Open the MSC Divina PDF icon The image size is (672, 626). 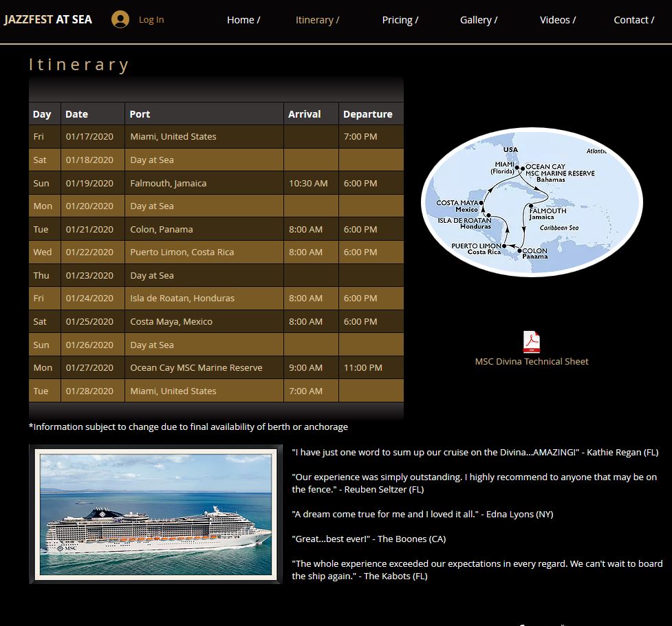point(532,342)
